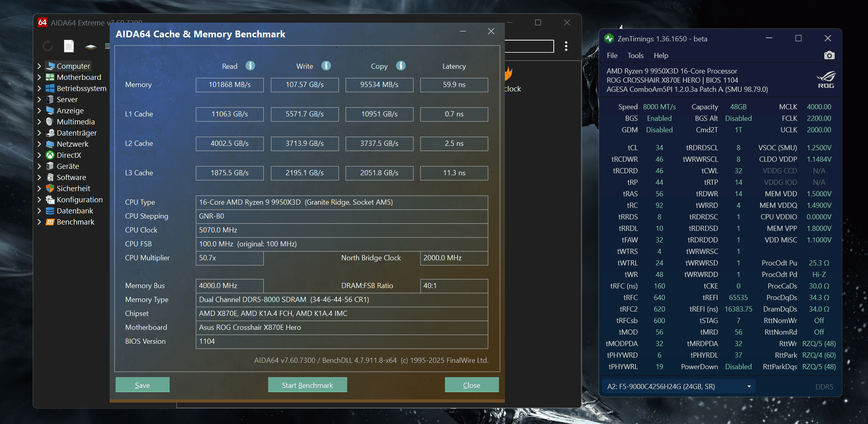Open the Tools menu in ZenTimings
Screen dimensions: 868x424
tap(635, 55)
